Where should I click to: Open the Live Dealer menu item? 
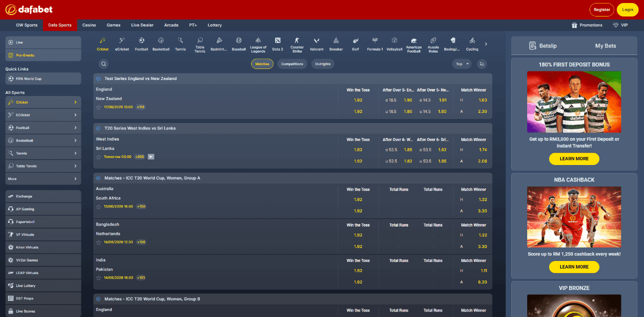142,25
